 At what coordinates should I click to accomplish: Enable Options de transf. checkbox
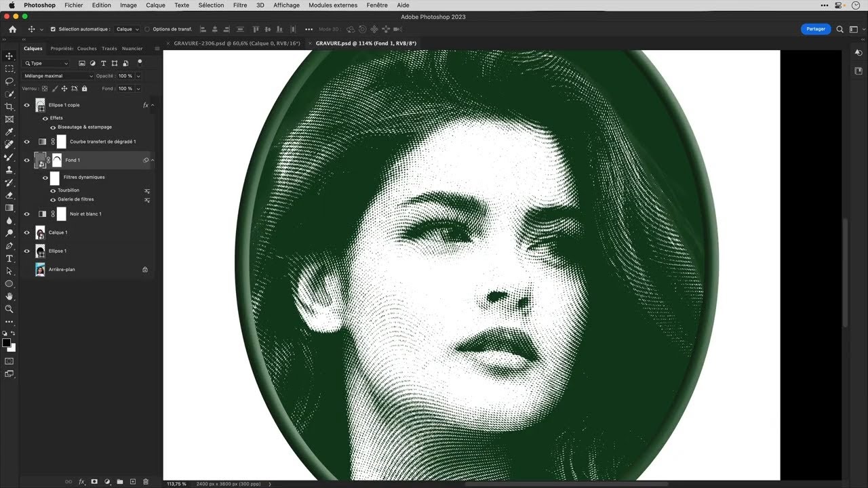point(147,29)
